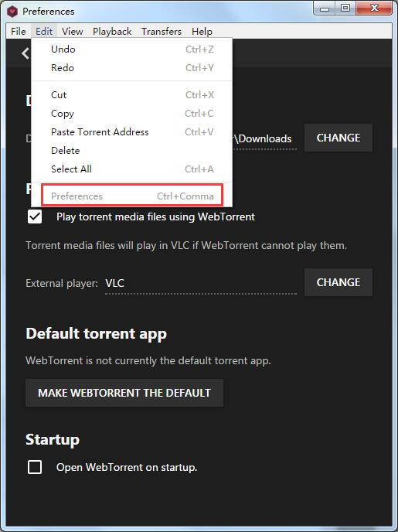Open the Transfers menu
Viewport: 398px width, 532px height.
click(162, 31)
